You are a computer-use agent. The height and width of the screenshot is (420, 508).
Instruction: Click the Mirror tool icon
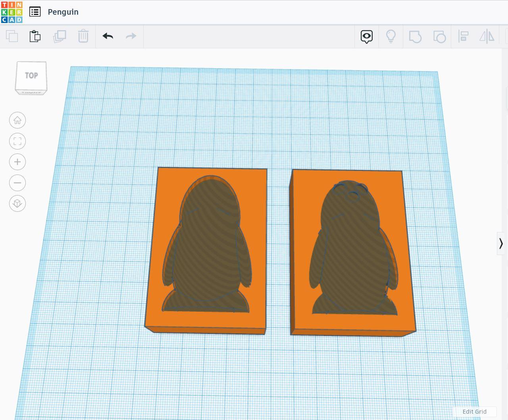pos(487,36)
